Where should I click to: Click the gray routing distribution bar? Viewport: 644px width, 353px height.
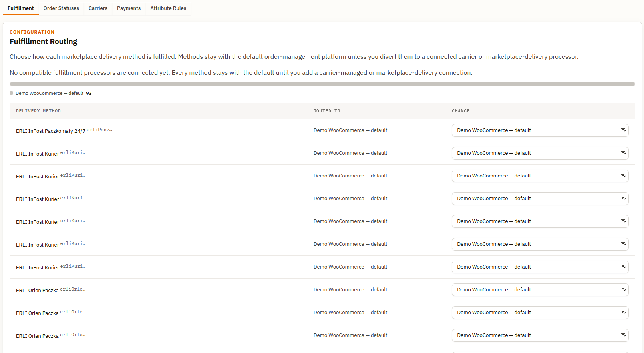pyautogui.click(x=322, y=84)
